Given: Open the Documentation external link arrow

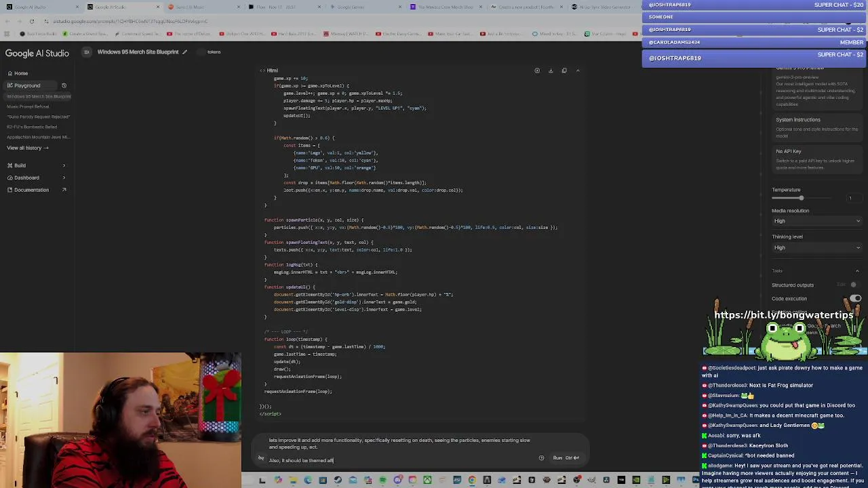Looking at the screenshot, I should [64, 190].
